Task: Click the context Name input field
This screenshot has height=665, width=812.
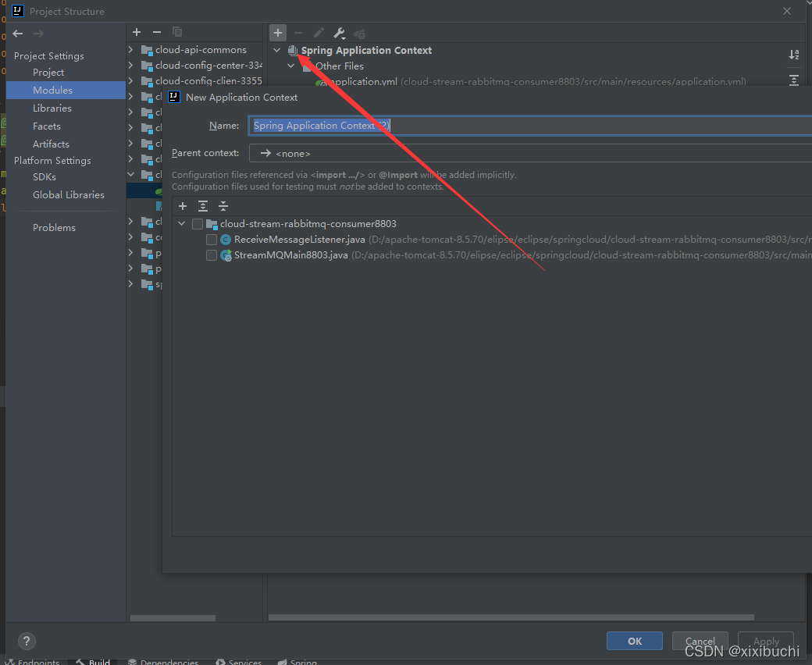Action: pos(530,126)
